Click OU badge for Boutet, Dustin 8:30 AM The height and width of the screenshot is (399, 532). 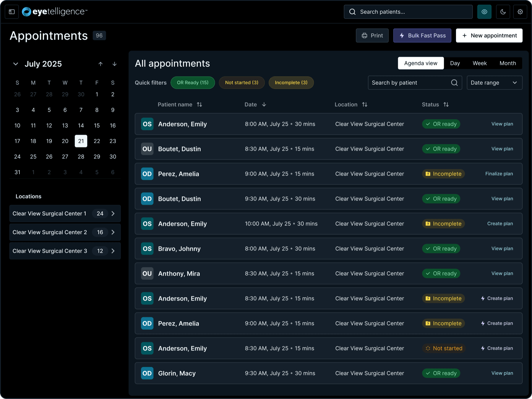pos(147,149)
